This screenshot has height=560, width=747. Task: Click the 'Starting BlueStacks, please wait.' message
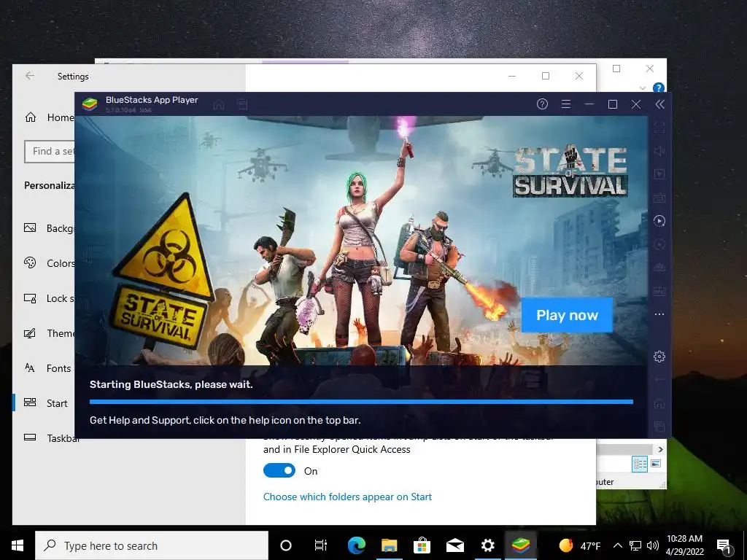click(171, 384)
